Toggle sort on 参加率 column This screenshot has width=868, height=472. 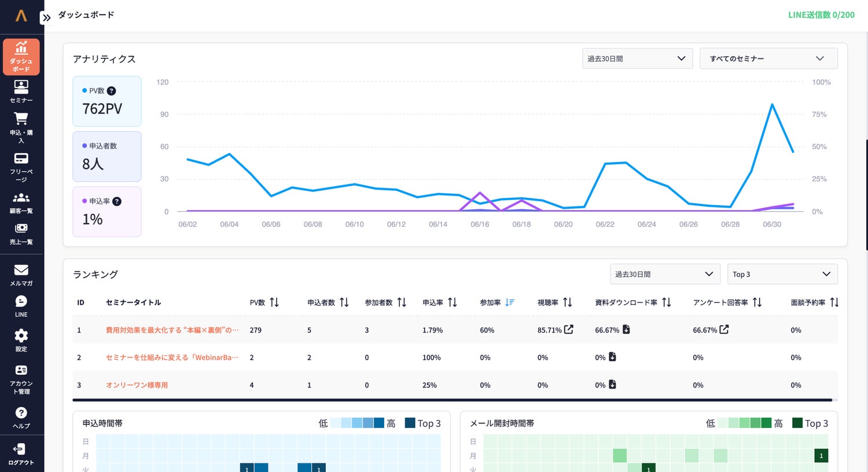tap(510, 302)
